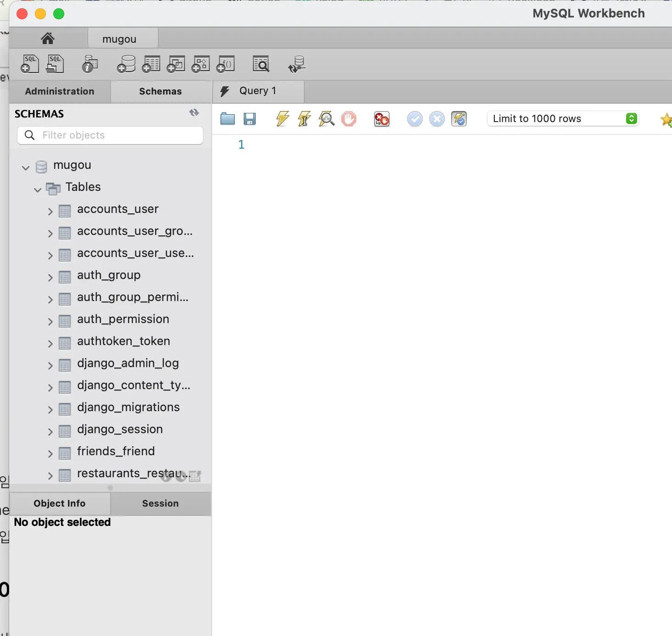The image size is (672, 636).
Task: Select the friends_friend table
Action: coord(116,451)
